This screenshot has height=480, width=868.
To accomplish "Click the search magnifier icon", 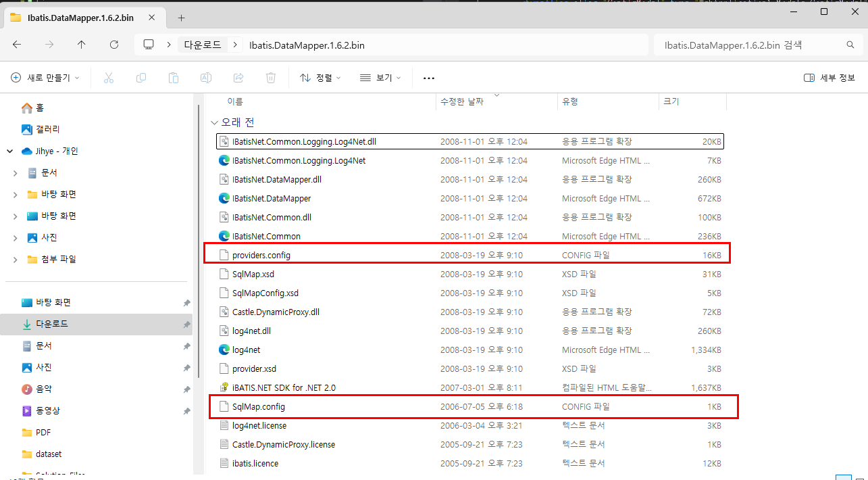I will (850, 45).
